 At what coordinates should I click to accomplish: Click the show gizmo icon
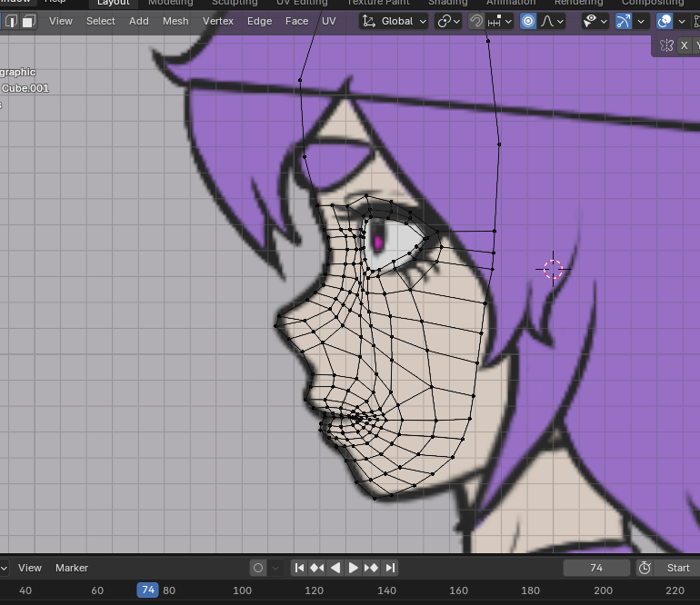pos(624,21)
